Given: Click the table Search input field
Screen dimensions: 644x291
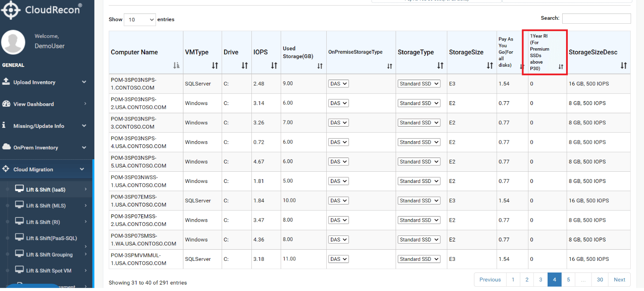Looking at the screenshot, I should (596, 19).
